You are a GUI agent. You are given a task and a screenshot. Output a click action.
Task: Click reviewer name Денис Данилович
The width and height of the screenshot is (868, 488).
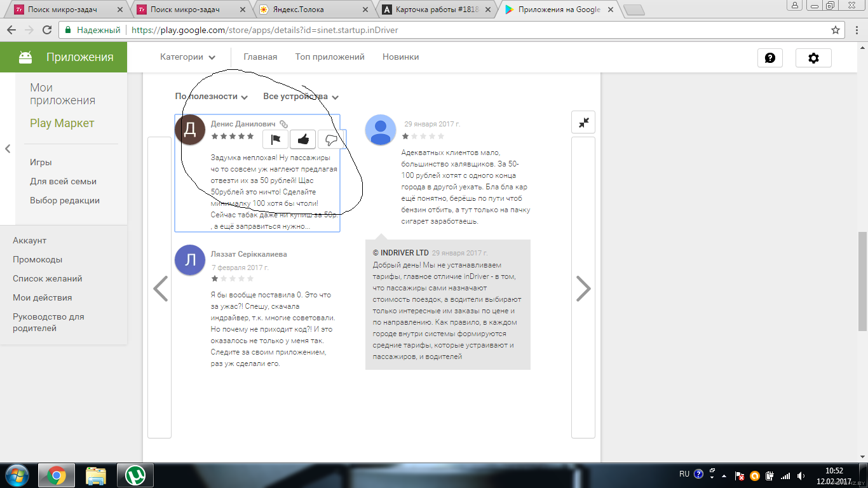243,124
